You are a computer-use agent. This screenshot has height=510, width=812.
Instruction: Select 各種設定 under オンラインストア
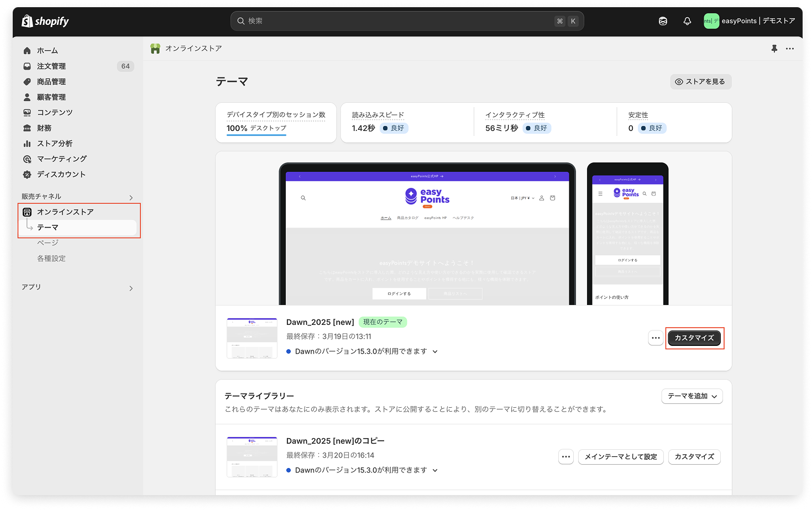click(51, 259)
